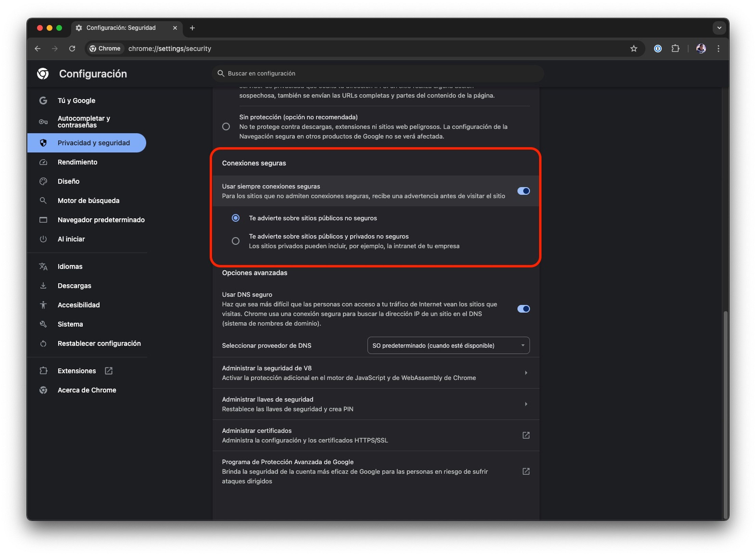Toggle Usar siempre conexiones seguras switch

click(523, 191)
